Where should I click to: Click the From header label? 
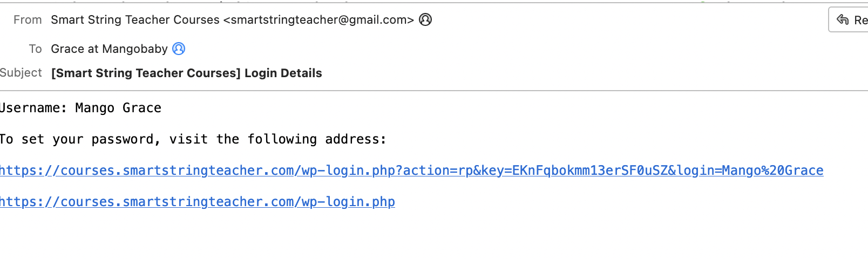coord(28,20)
